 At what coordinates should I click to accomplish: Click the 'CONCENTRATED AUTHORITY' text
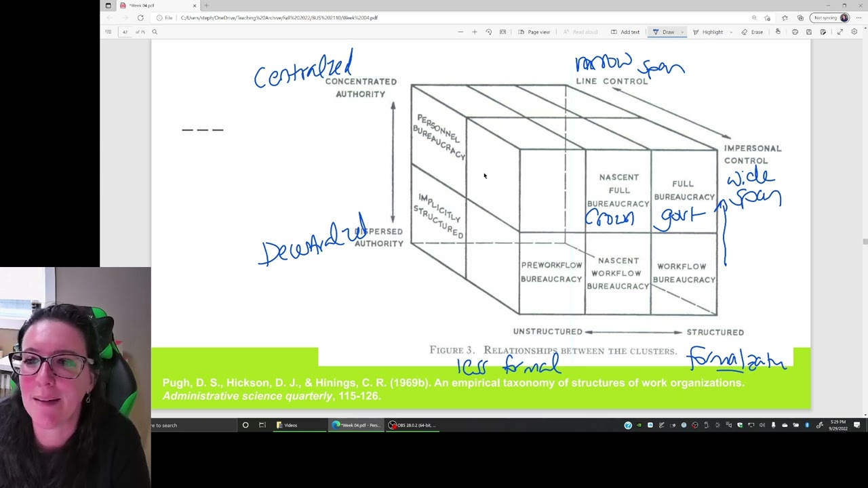click(x=361, y=87)
